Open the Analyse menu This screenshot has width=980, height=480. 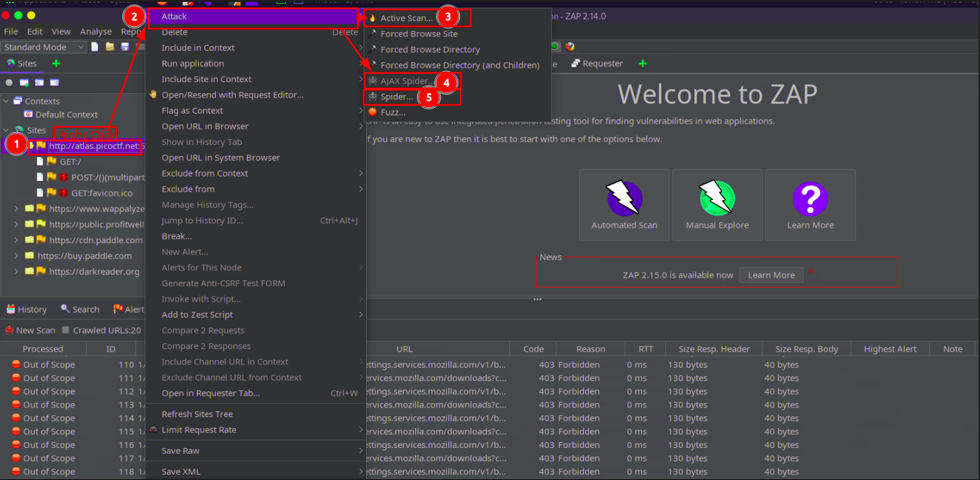click(96, 31)
